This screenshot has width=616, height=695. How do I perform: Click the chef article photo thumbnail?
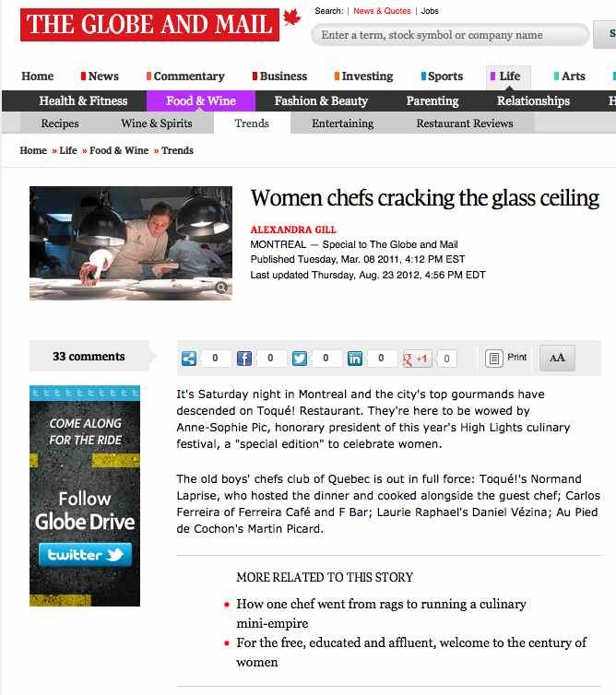pyautogui.click(x=131, y=243)
